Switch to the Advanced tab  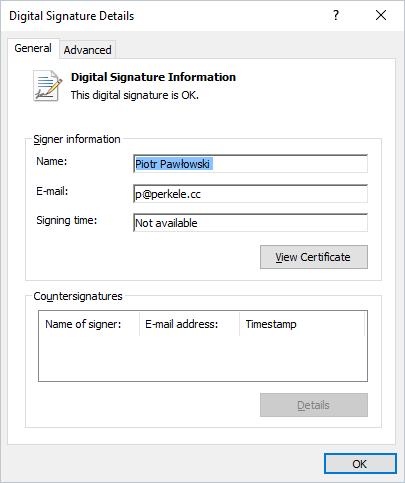tap(87, 50)
